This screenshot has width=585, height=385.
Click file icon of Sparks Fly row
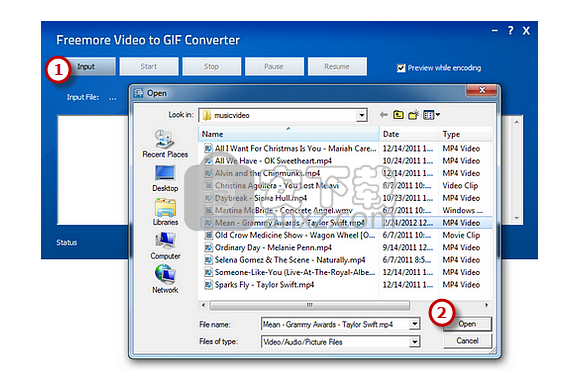pyautogui.click(x=208, y=285)
